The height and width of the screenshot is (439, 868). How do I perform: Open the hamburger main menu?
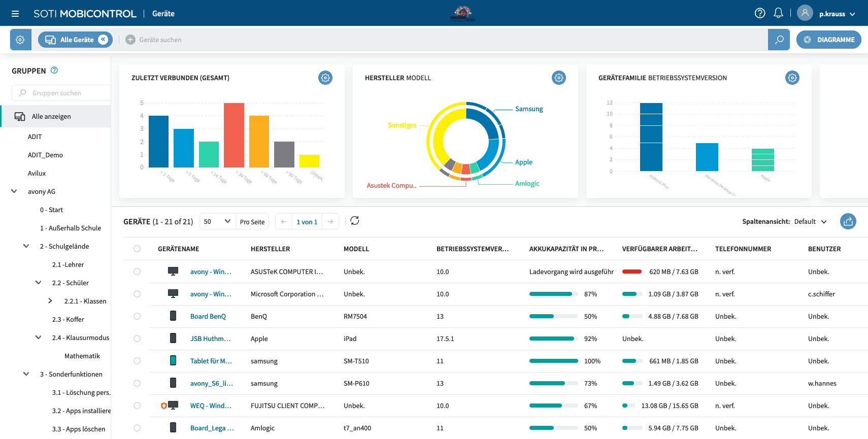coord(15,14)
